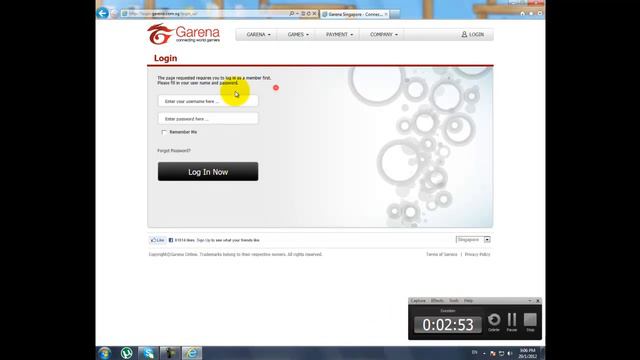Screen dimensions: 640x360
Task: Click the Log In Now button
Action: tap(208, 171)
